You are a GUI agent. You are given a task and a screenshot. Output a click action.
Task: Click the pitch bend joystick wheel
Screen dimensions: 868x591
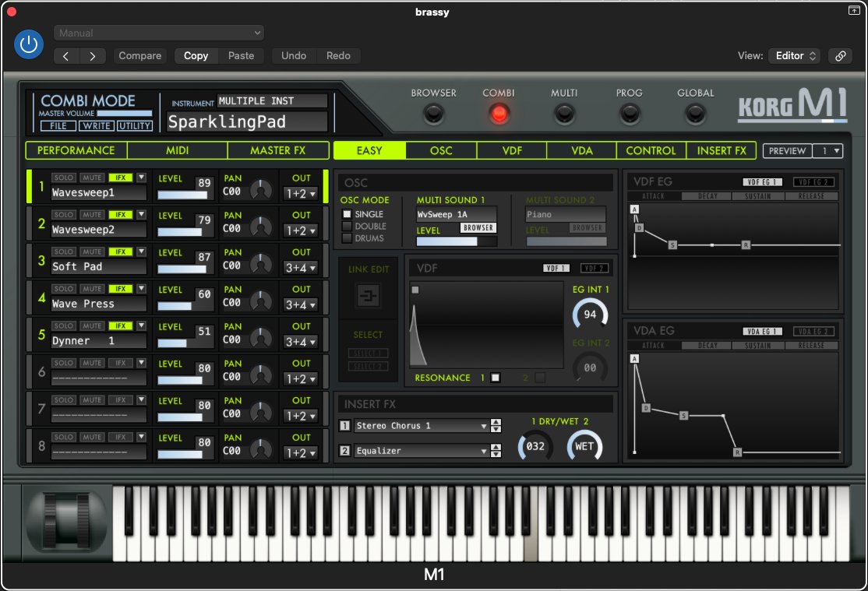66,522
